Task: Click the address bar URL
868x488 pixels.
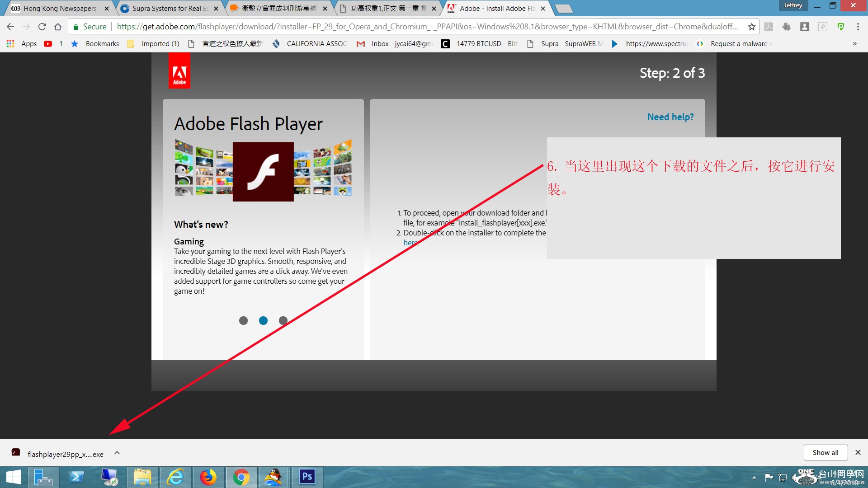Action: [427, 27]
